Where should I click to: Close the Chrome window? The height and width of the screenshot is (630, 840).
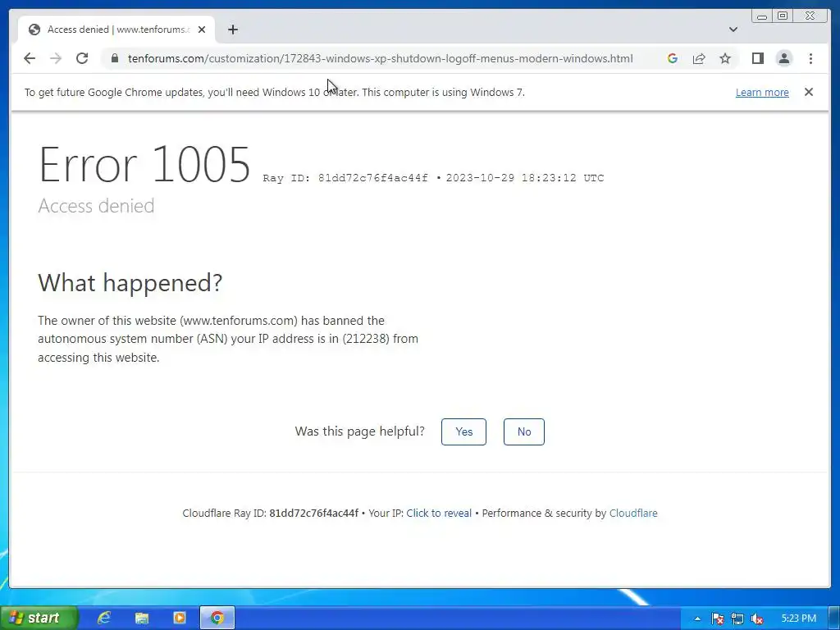(810, 16)
